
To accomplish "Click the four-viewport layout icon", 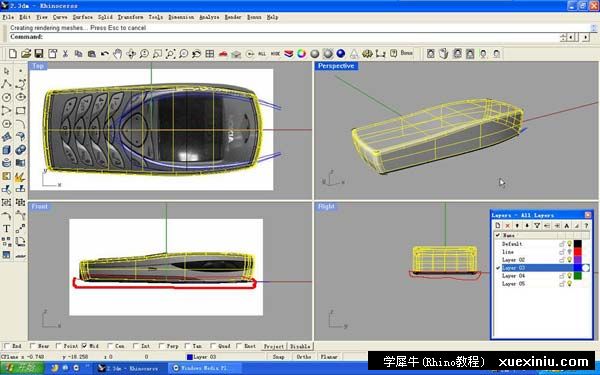I will pos(210,54).
